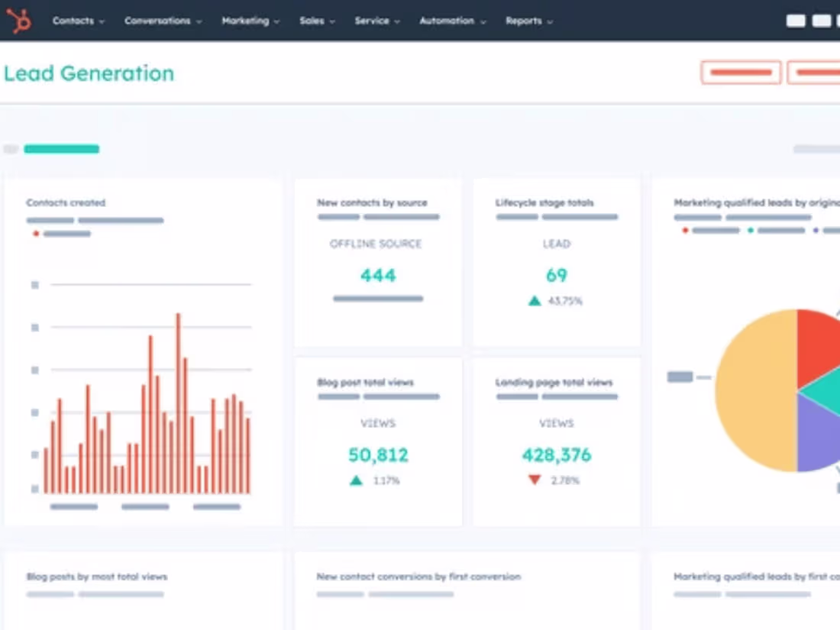The width and height of the screenshot is (840, 630).
Task: Click the second icon in the top-right navbar
Action: pyautogui.click(x=821, y=20)
